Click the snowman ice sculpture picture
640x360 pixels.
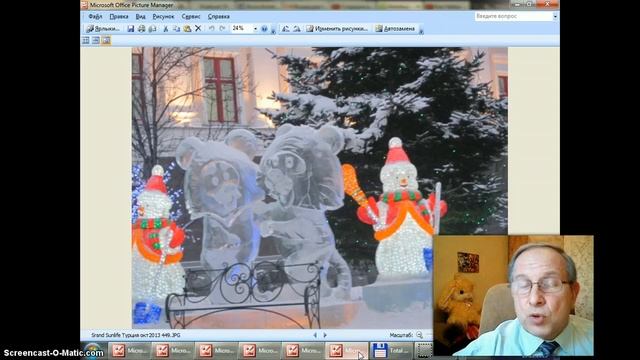[x=320, y=188]
